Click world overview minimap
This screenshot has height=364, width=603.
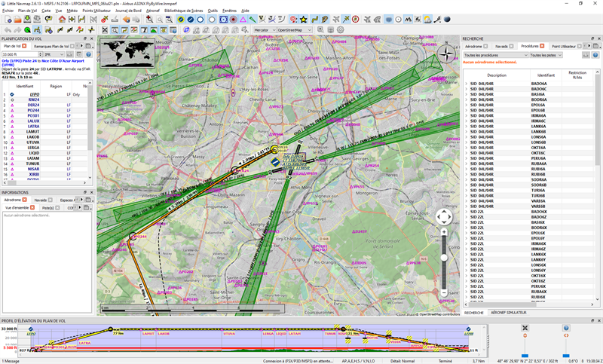point(127,52)
